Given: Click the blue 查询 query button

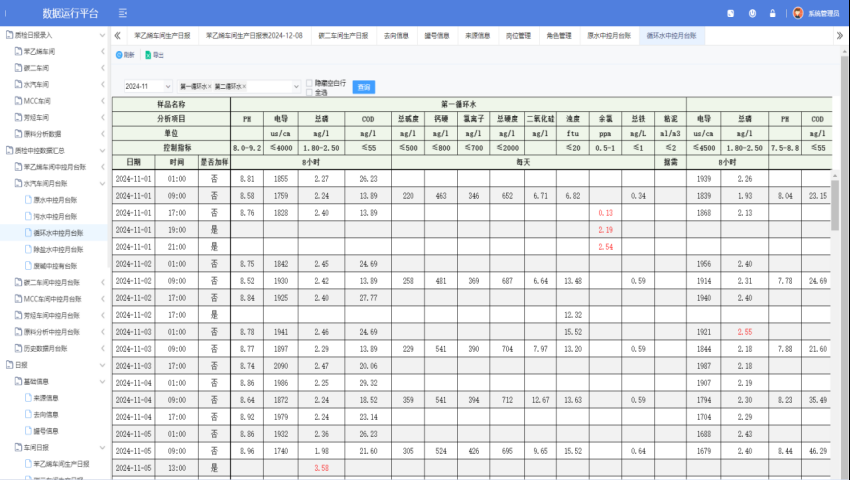Looking at the screenshot, I should tap(364, 87).
